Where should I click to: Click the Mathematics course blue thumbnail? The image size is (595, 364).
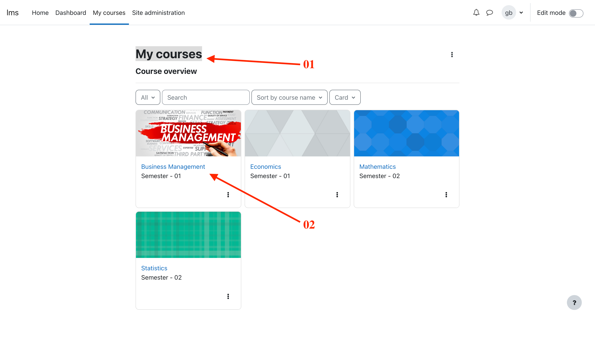[x=406, y=133]
